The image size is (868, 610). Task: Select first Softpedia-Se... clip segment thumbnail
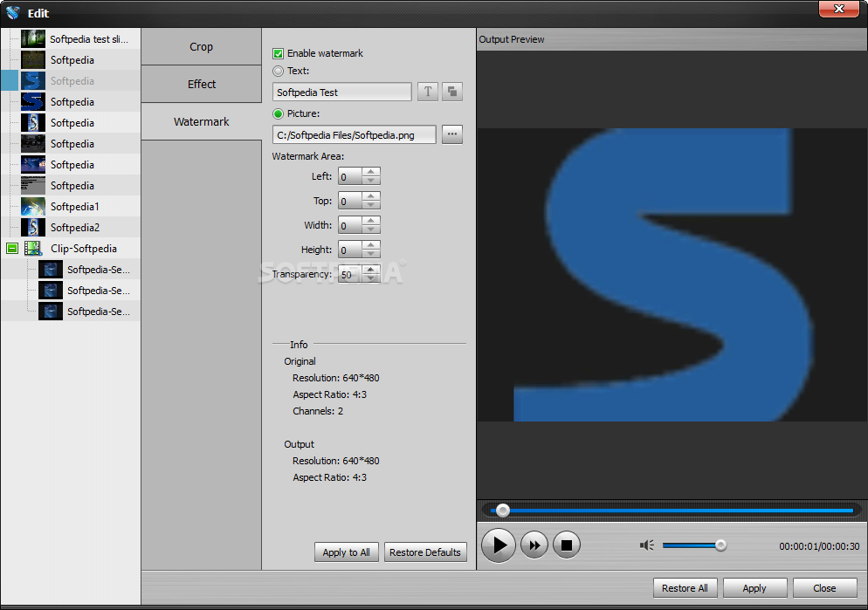tap(50, 270)
